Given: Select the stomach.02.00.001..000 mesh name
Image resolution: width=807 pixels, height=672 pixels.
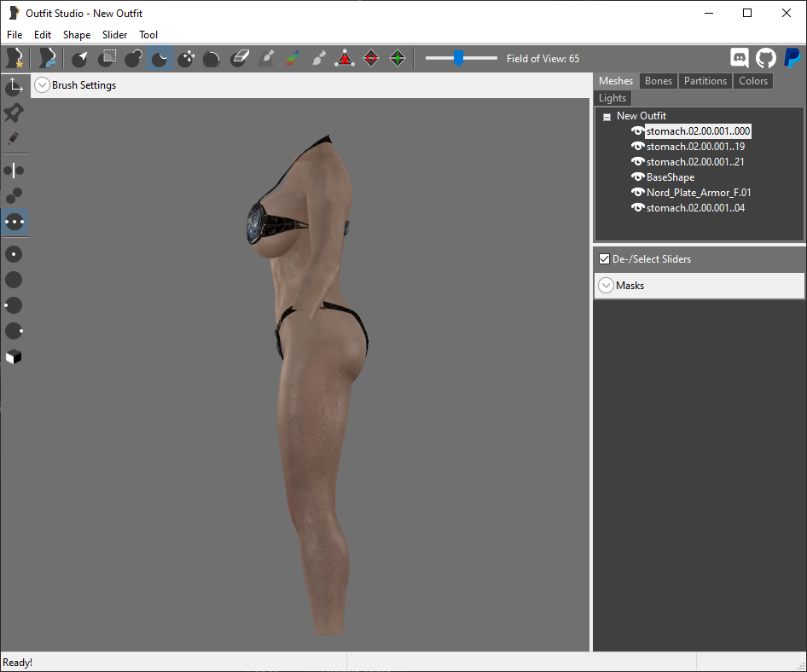Looking at the screenshot, I should tap(698, 130).
